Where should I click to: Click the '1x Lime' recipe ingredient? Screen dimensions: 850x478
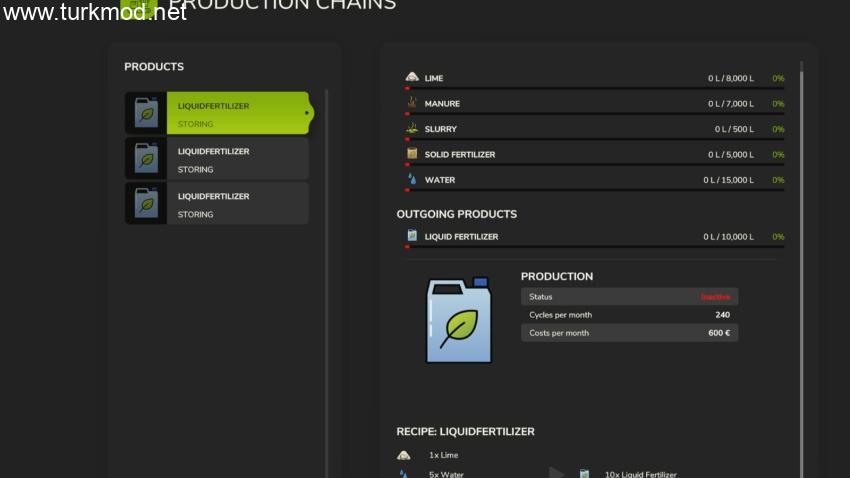(443, 455)
